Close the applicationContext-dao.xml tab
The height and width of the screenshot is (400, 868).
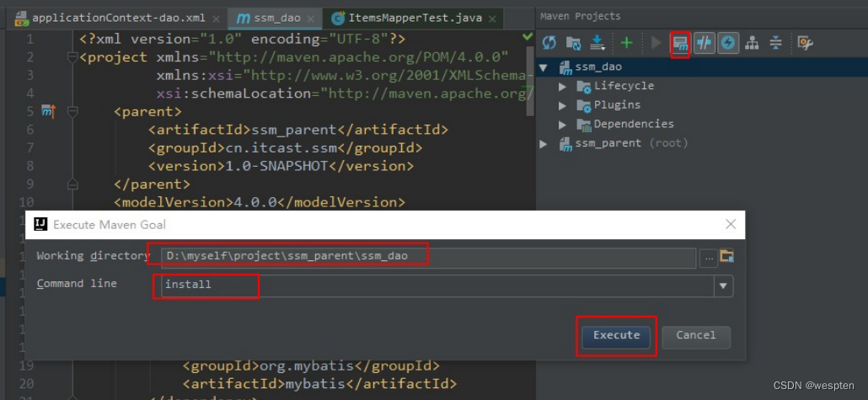217,19
